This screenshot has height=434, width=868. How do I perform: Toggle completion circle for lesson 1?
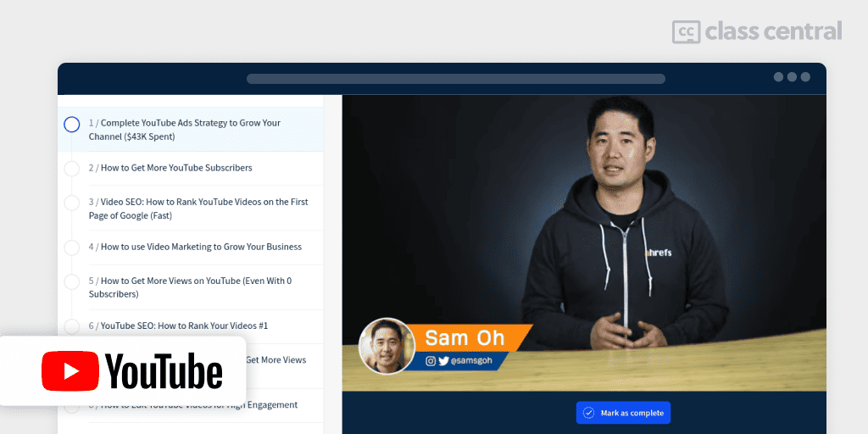tap(71, 125)
